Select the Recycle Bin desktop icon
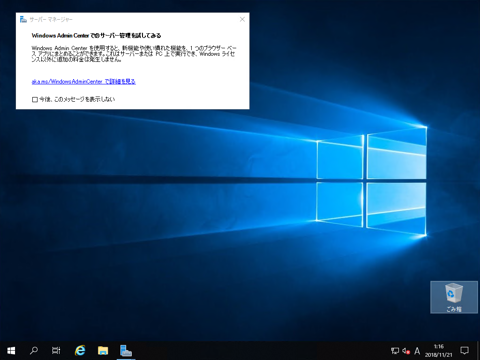 pyautogui.click(x=454, y=297)
